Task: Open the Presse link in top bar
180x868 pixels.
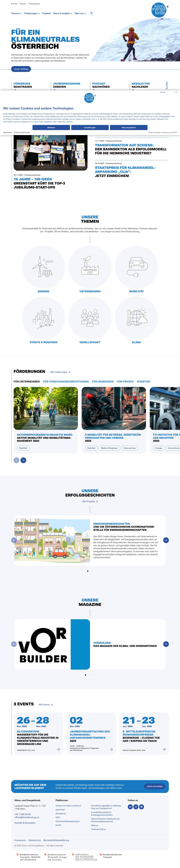Action: (x=23, y=4)
